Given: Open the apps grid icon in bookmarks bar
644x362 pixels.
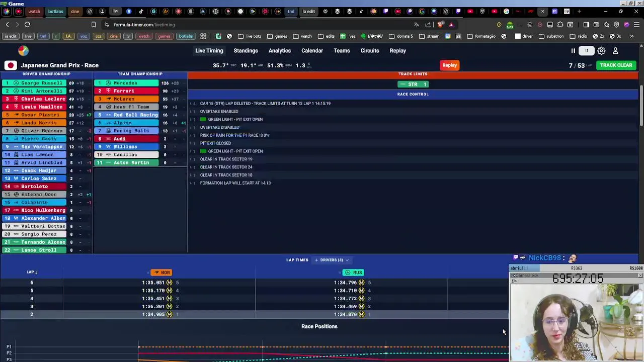Looking at the screenshot, I should coord(203,36).
